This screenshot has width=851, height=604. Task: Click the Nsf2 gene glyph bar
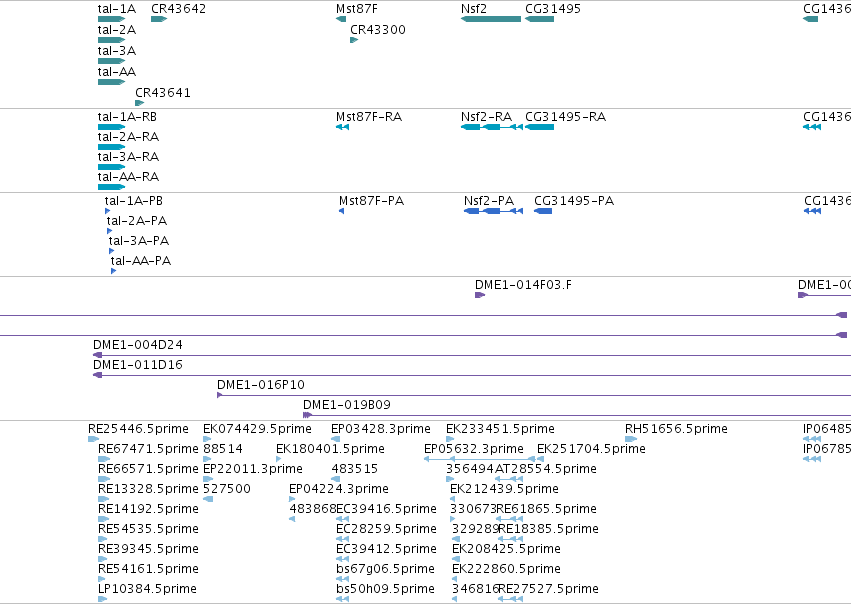[x=491, y=19]
